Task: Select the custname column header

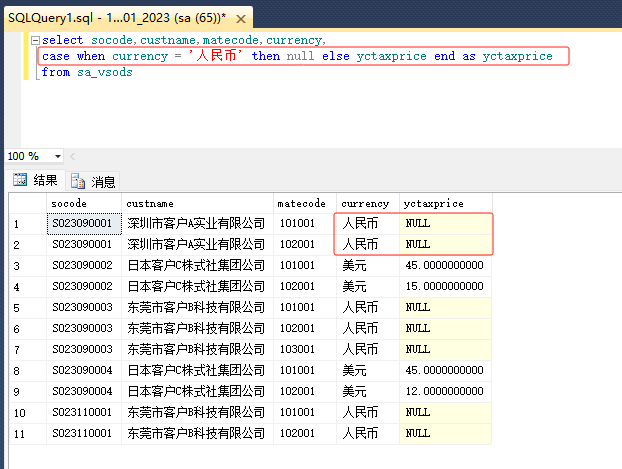Action: coord(197,203)
